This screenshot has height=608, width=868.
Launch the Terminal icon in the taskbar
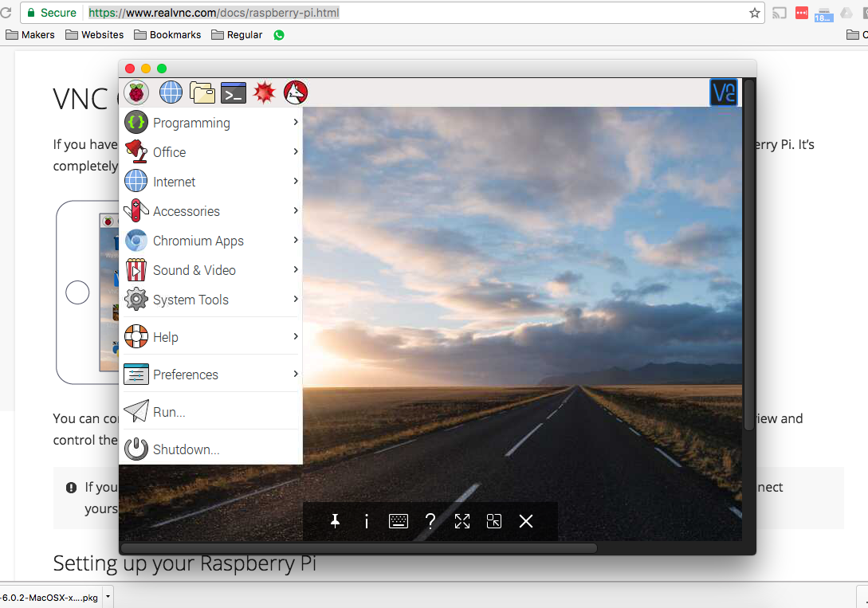coord(234,93)
